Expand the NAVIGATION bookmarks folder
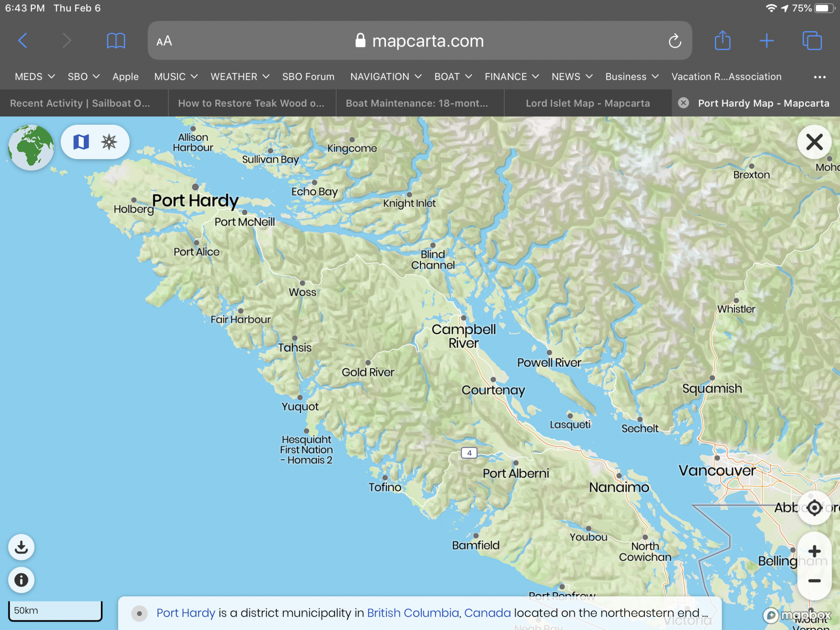 point(386,77)
